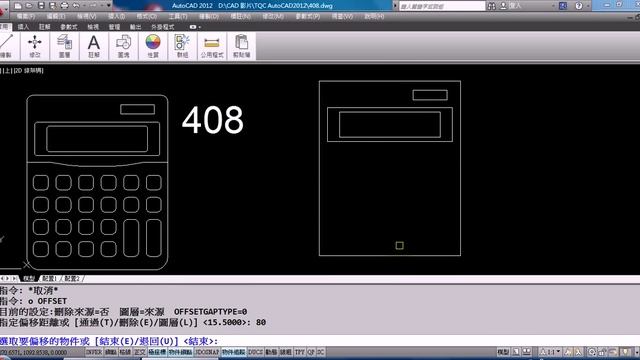Open the 繪製(D) menu
Image resolution: width=640 pixels, height=360 pixels.
click(x=209, y=16)
